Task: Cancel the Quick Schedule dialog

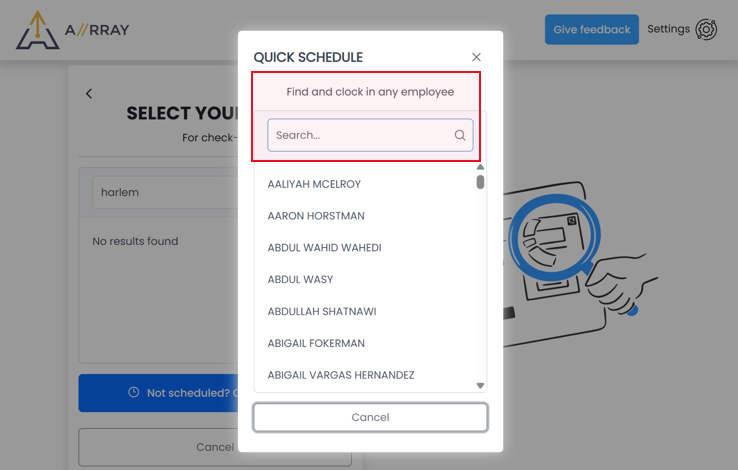Action: tap(370, 417)
